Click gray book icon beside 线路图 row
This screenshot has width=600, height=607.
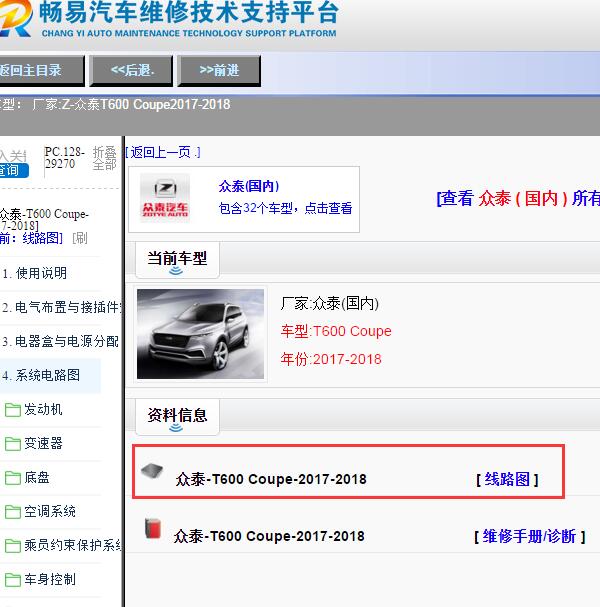152,471
